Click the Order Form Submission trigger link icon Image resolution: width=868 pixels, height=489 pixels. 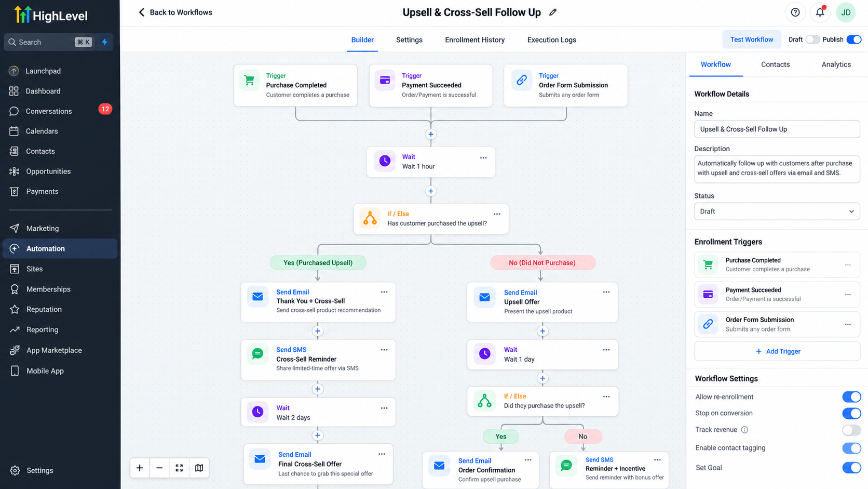click(x=522, y=81)
